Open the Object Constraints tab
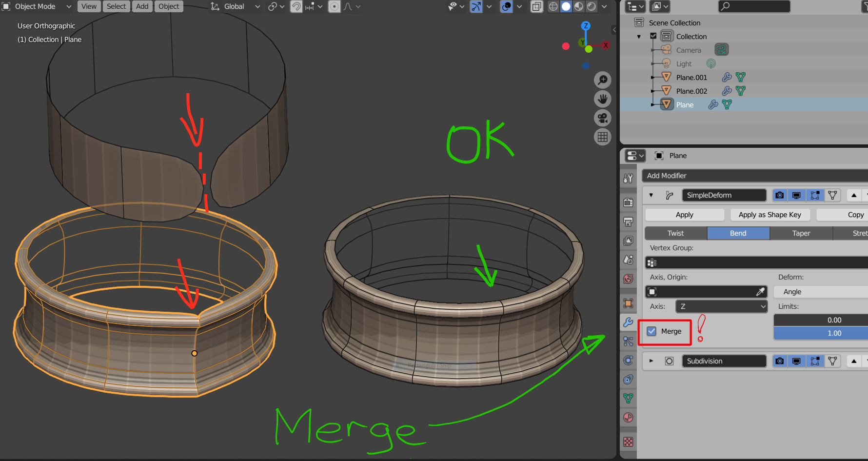The width and height of the screenshot is (868, 461). [x=629, y=380]
